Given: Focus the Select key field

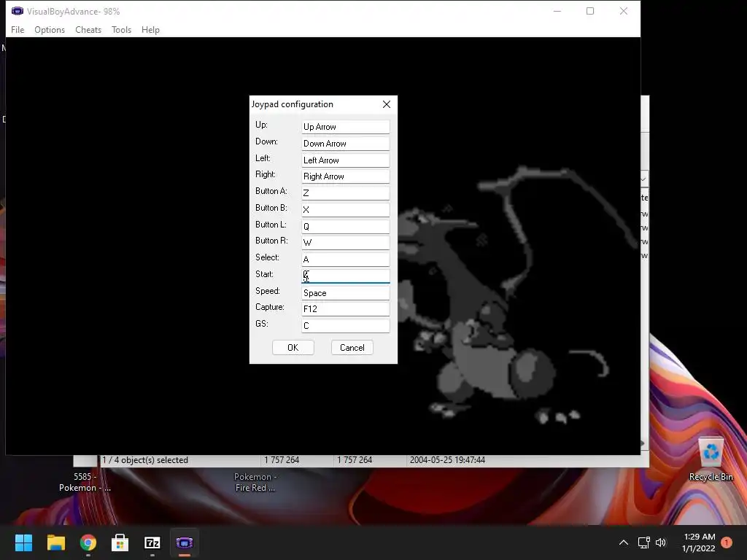Looking at the screenshot, I should (x=345, y=259).
